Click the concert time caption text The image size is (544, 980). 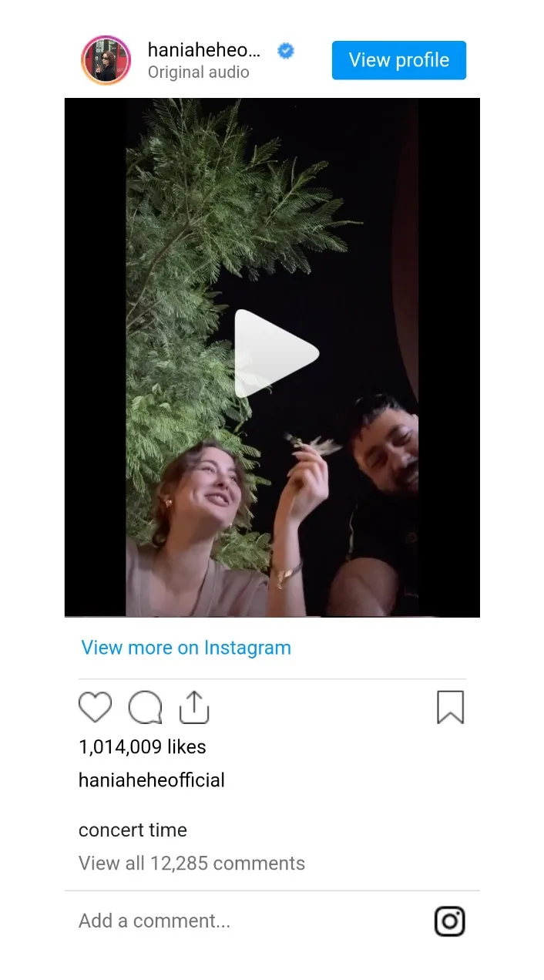coord(133,830)
